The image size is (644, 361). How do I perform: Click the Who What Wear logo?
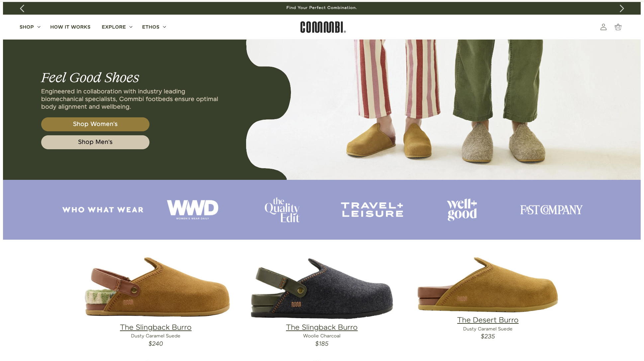[x=103, y=210]
